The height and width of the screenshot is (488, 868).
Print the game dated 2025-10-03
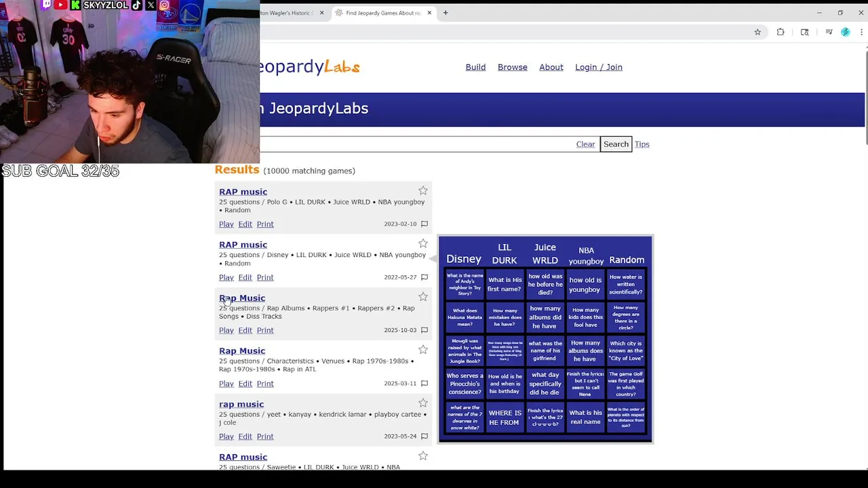(x=265, y=331)
